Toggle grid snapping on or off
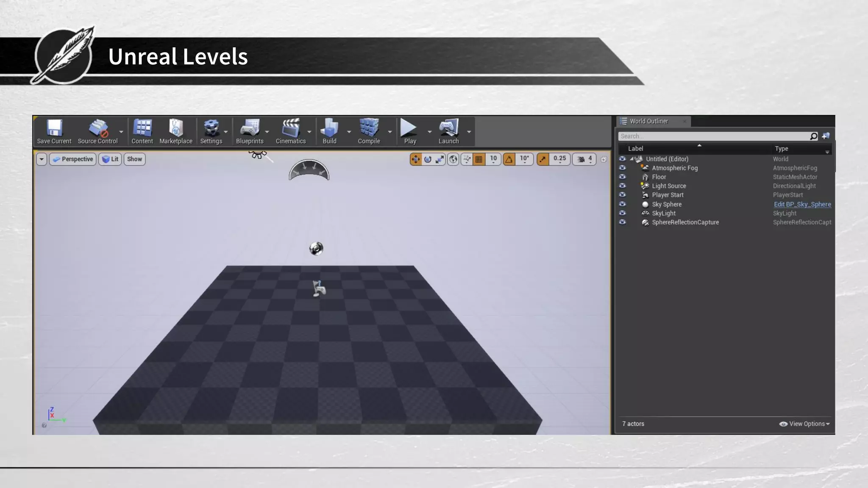 click(x=479, y=159)
